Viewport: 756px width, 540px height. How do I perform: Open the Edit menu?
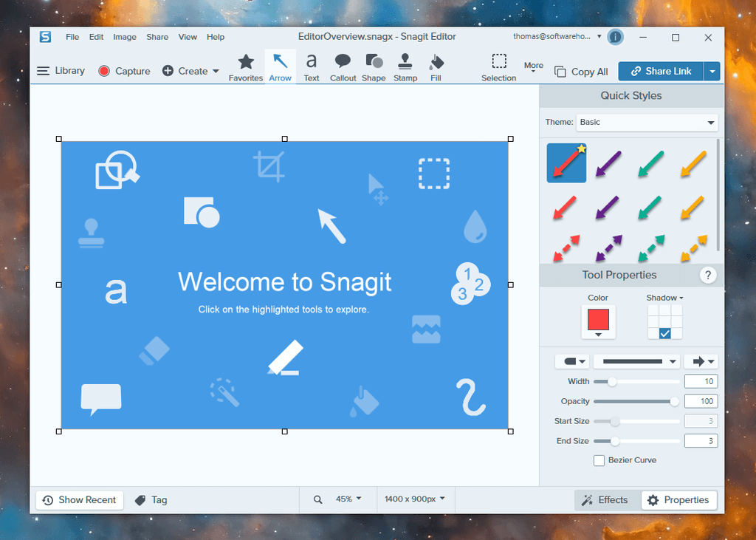tap(96, 37)
